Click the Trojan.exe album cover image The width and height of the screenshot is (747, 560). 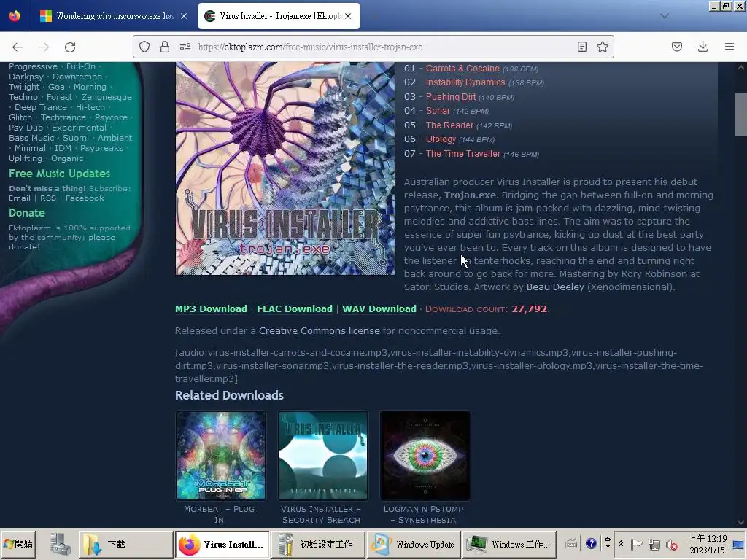coord(285,168)
